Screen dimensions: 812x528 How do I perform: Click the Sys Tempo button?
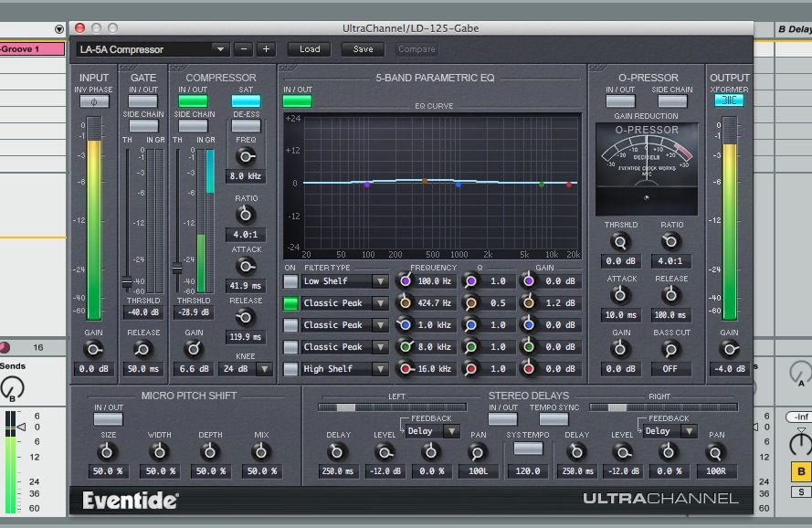528,449
